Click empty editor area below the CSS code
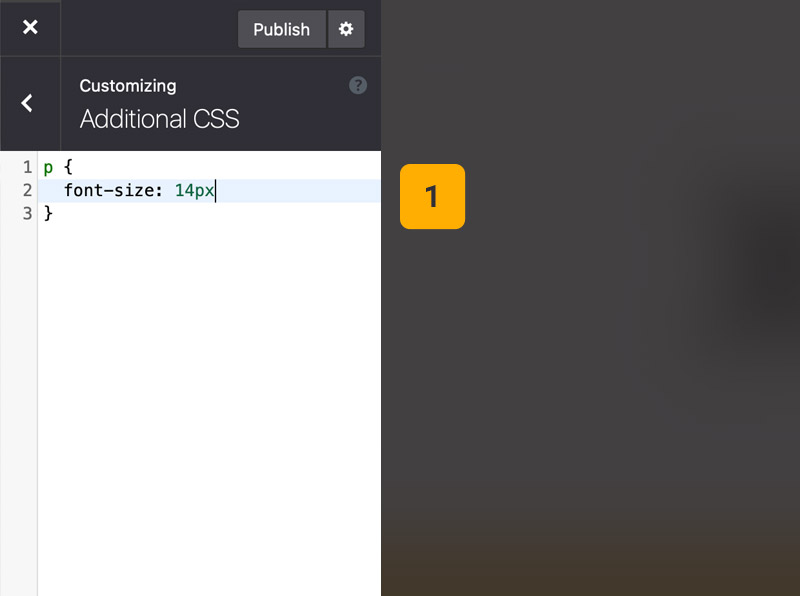Screen dimensions: 800x596 pos(209,400)
